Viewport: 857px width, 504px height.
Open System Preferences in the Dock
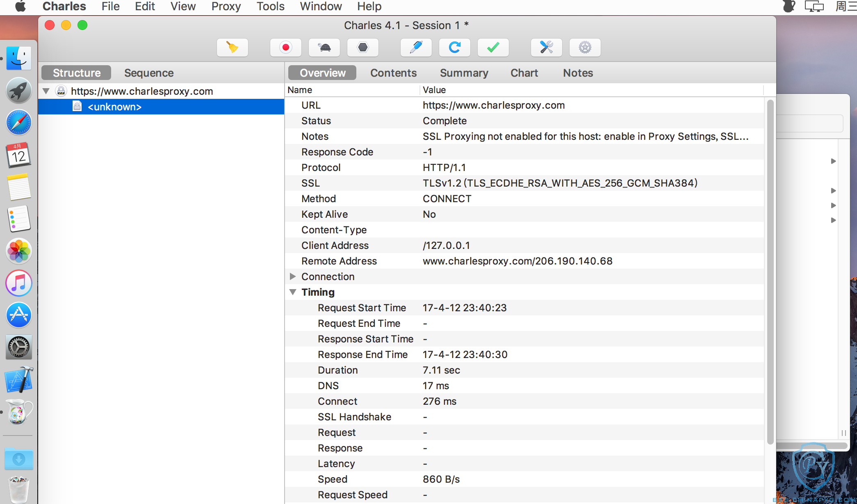coord(18,347)
